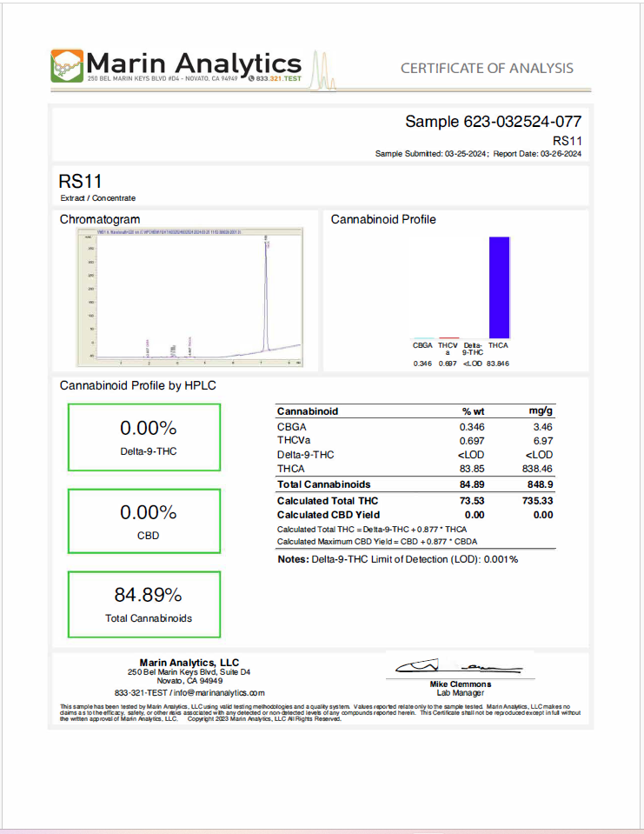Click the Total Cannabinoids table row
This screenshot has width=644, height=834.
point(415,484)
